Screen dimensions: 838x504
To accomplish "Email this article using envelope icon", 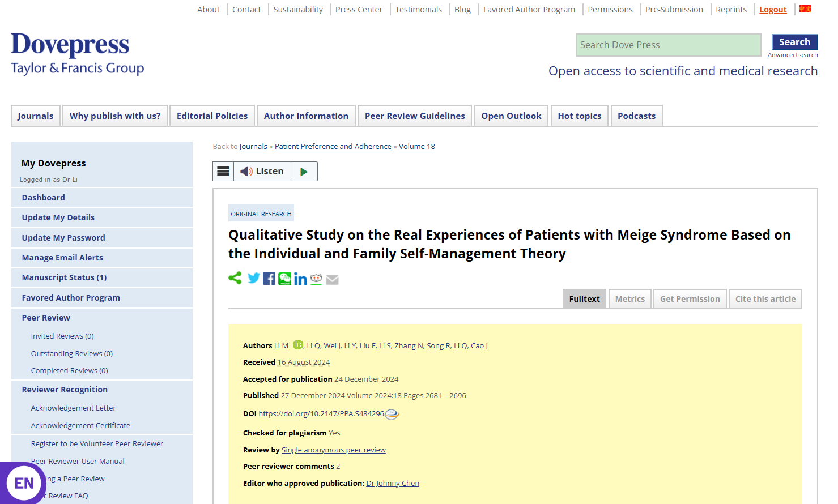I will pyautogui.click(x=333, y=280).
